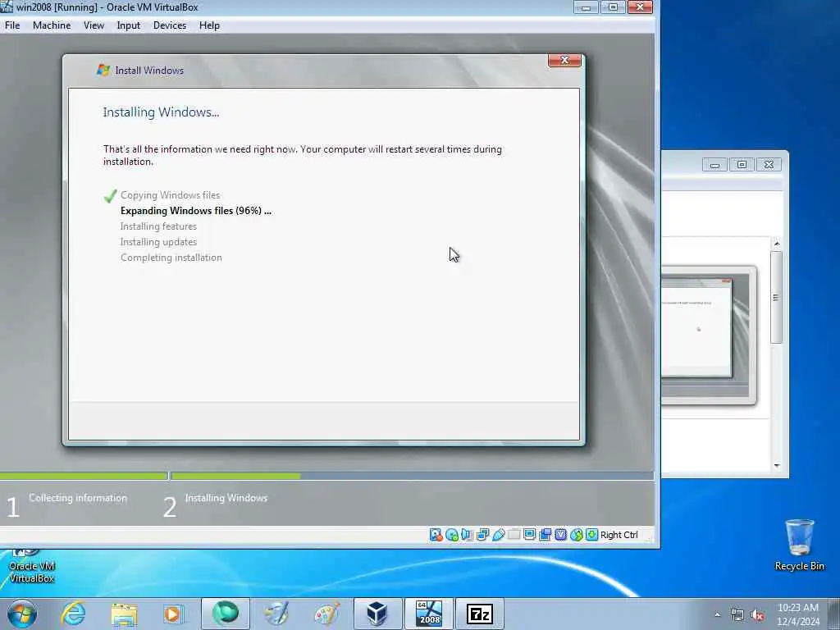Open the View menu

pyautogui.click(x=94, y=25)
